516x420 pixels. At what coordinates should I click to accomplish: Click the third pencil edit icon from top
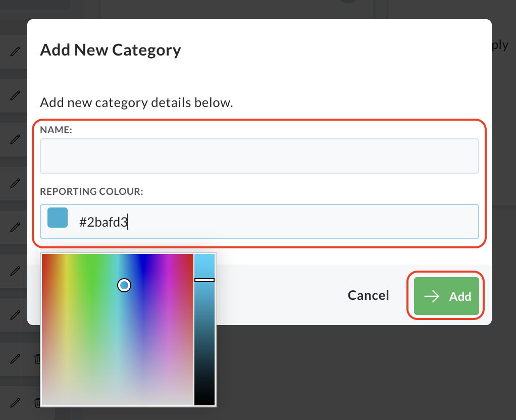(15, 139)
